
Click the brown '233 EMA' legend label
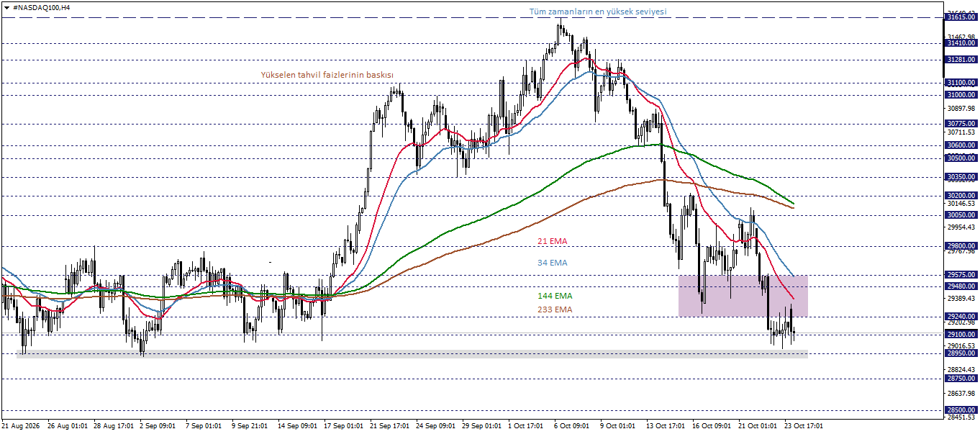(555, 309)
